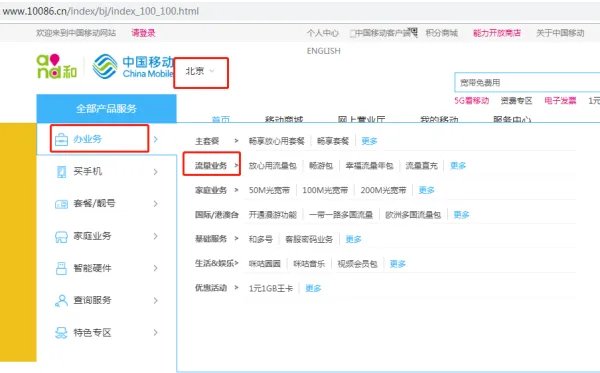Viewport: 600px width, 373px height.
Task: Expand the 特色专区 chevron
Action: [x=155, y=333]
